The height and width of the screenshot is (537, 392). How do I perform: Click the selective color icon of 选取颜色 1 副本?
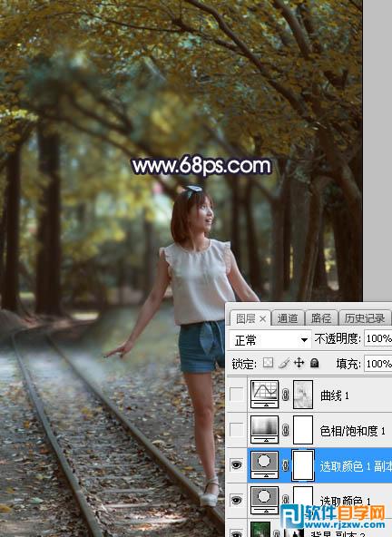tap(265, 464)
